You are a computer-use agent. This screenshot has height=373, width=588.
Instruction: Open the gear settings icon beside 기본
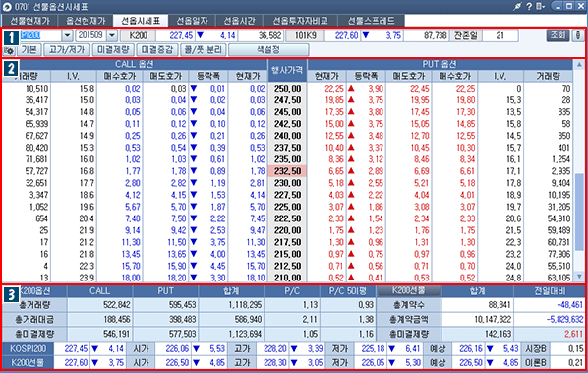pos(9,50)
